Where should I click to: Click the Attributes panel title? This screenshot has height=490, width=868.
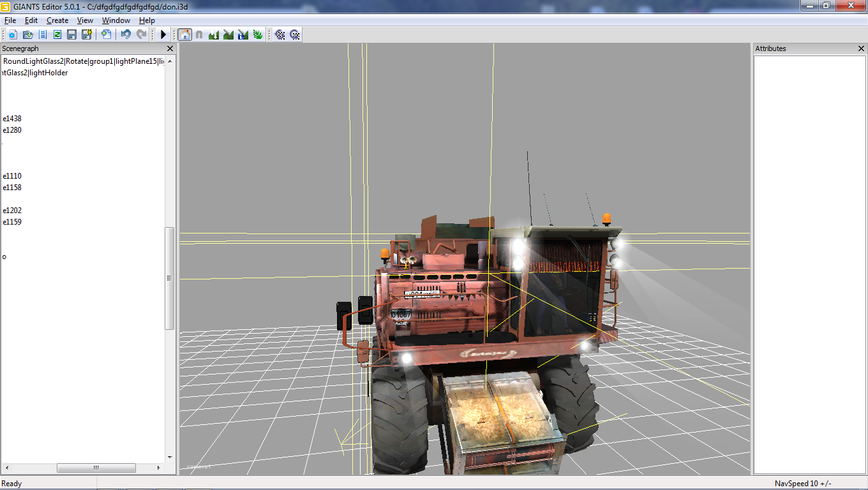coord(770,48)
